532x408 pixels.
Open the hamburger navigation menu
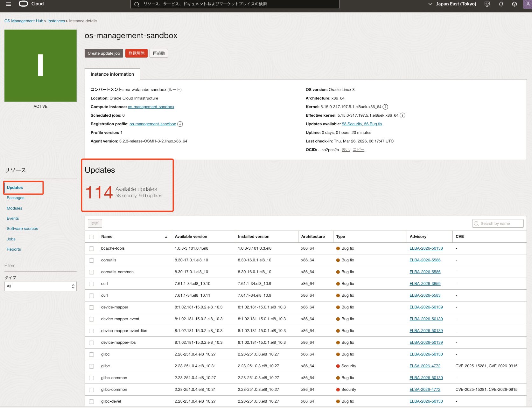9,4
